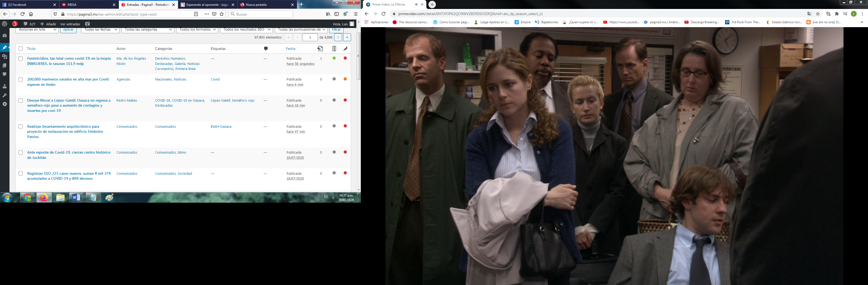Check the Ante repunte de Covid-19 post checkbox
Viewport: 868px width, 285px height.
click(21, 153)
